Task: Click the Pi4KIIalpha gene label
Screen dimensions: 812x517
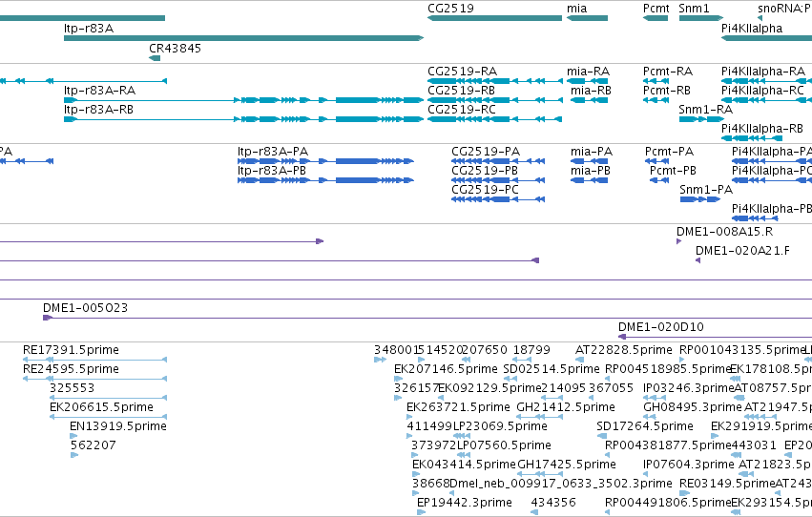Action: (x=752, y=28)
